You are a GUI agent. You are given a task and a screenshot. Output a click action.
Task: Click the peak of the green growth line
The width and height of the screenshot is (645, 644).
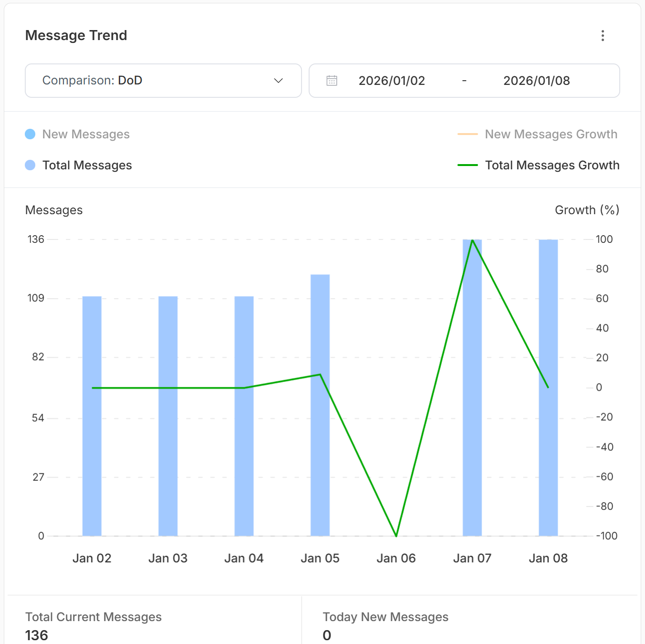472,240
